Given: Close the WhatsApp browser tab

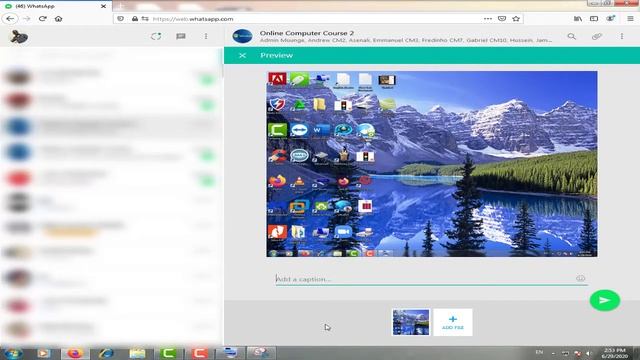Looking at the screenshot, I should point(103,6).
